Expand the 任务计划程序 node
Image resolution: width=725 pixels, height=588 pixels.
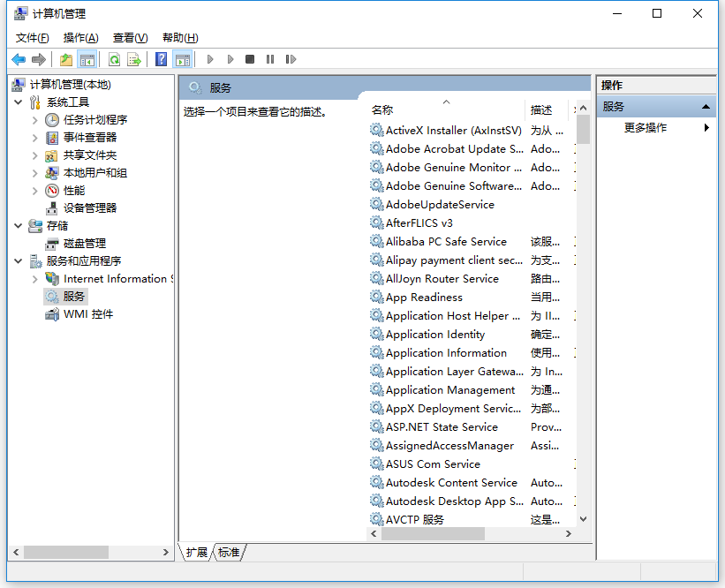coord(35,120)
